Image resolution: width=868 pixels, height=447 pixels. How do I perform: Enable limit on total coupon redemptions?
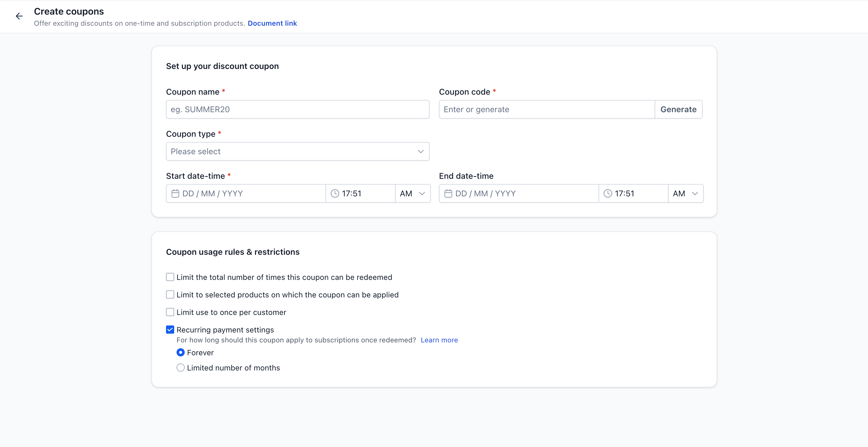170,277
